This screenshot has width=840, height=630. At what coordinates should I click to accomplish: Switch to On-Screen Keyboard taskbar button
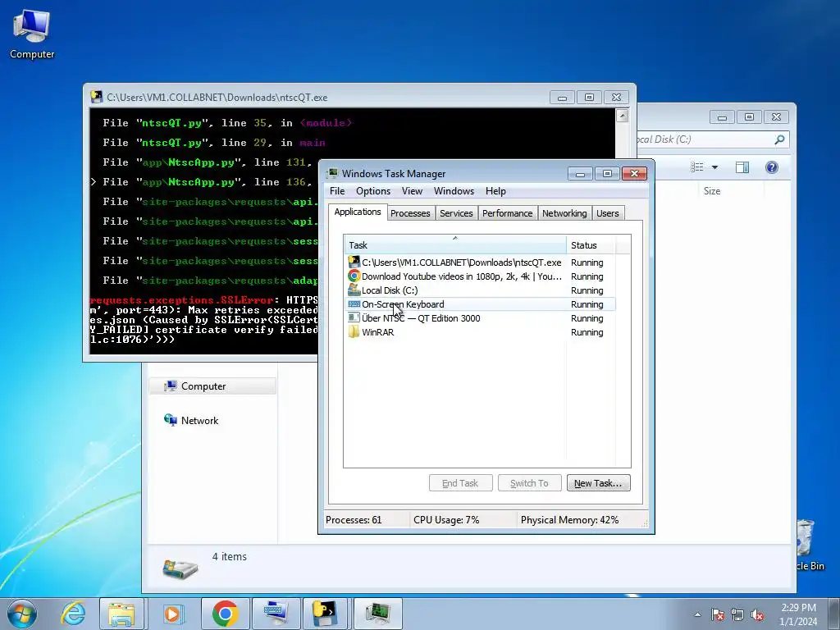tap(276, 614)
